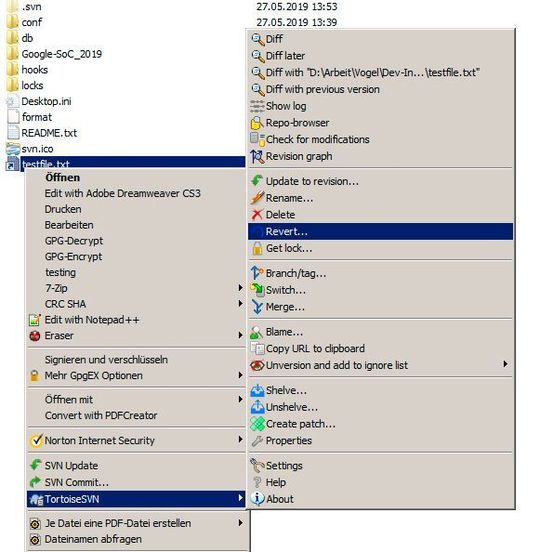Choose Diff with previous version
The height and width of the screenshot is (552, 540).
click(x=380, y=89)
